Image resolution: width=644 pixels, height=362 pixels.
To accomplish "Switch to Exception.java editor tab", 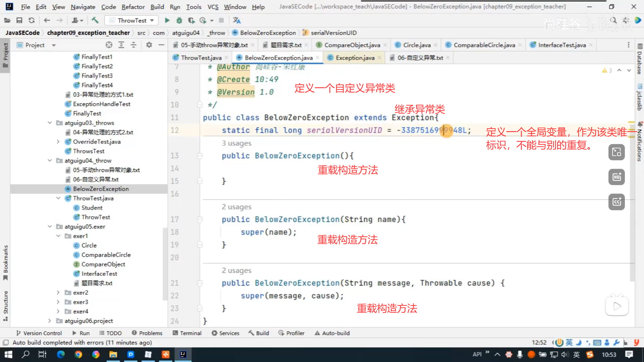I will (x=355, y=58).
